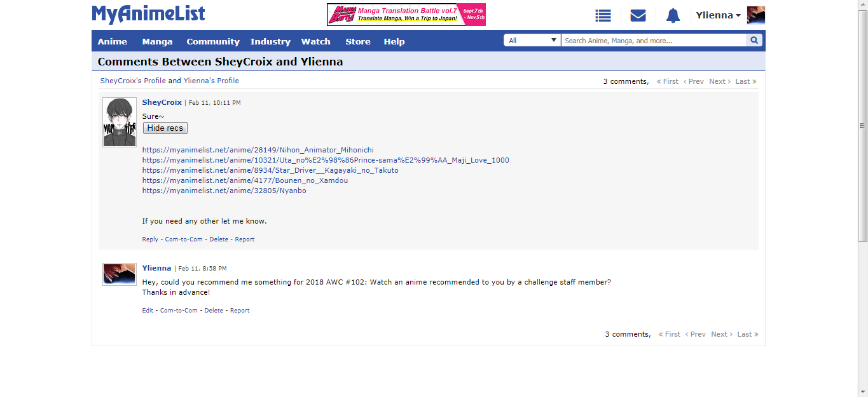Screen dimensions: 868x397
Task: Open the Help menu
Action: pos(394,41)
